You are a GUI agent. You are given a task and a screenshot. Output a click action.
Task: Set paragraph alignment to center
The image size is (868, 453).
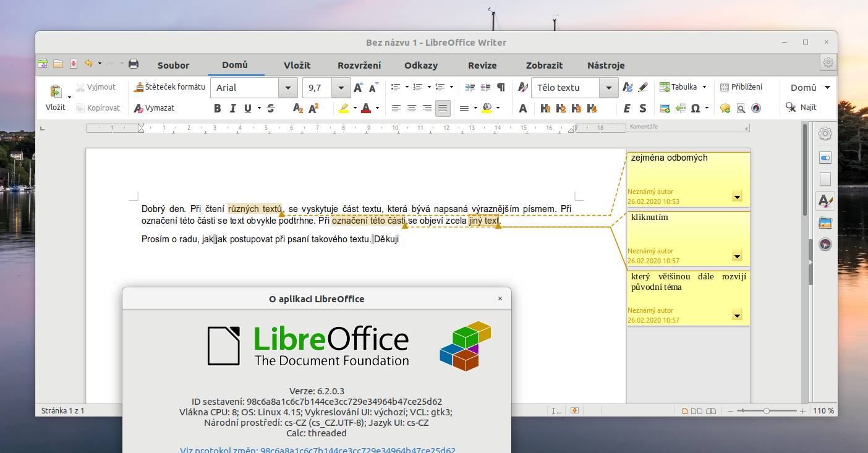pyautogui.click(x=411, y=108)
